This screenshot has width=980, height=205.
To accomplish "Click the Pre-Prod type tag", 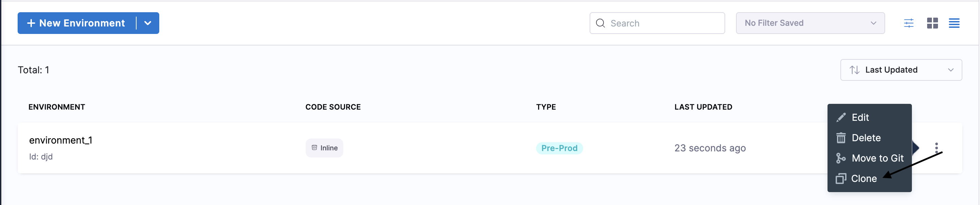I will (x=559, y=148).
